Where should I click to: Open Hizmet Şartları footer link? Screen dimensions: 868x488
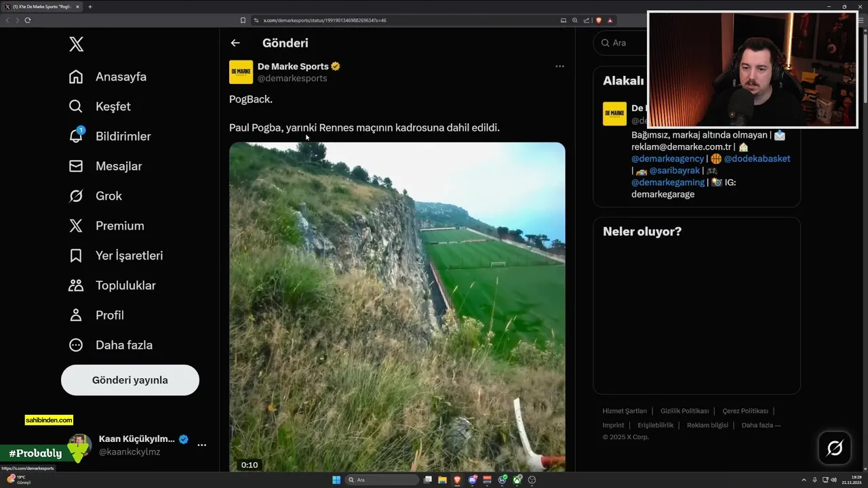[625, 411]
